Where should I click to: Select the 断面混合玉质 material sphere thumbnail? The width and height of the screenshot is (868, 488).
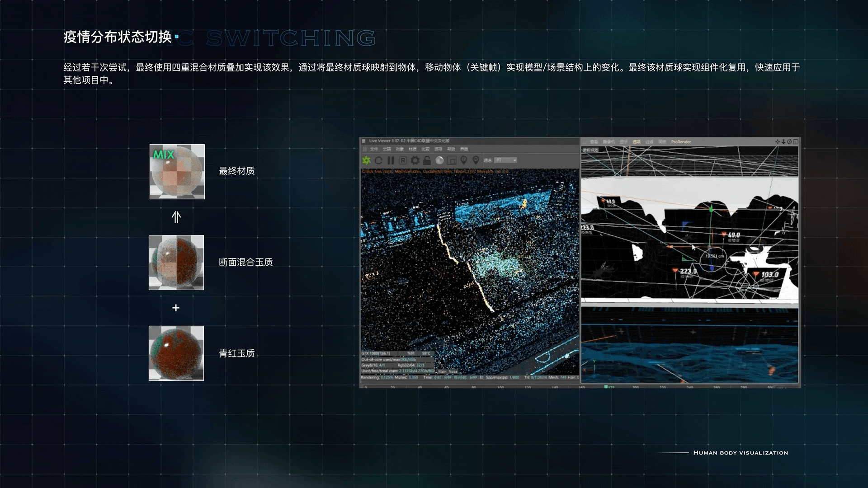(x=176, y=263)
